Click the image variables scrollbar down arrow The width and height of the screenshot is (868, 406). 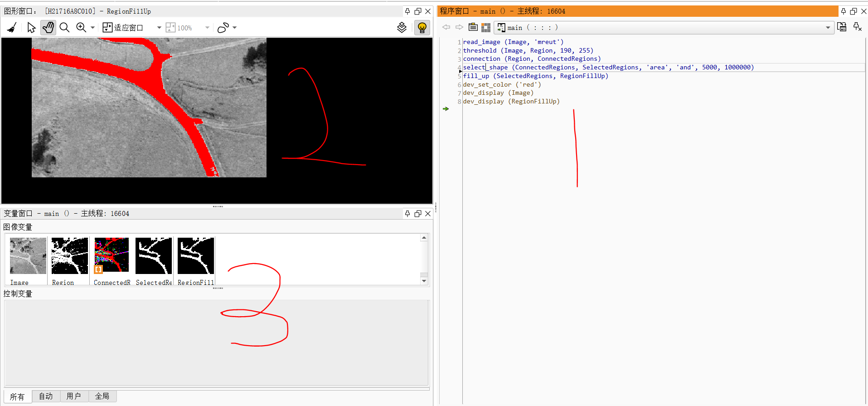coord(424,281)
